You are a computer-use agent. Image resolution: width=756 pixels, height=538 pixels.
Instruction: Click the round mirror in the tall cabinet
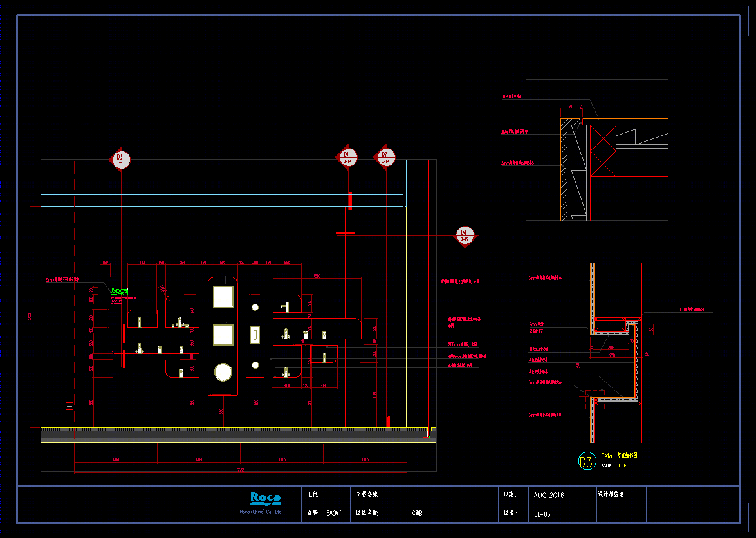(223, 372)
